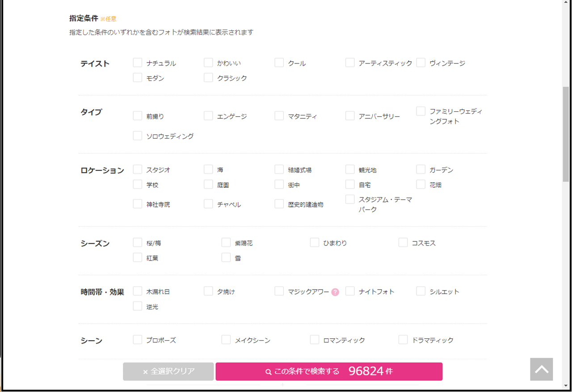Click the 時間帯・効果 category label
The image size is (572, 392).
(102, 292)
